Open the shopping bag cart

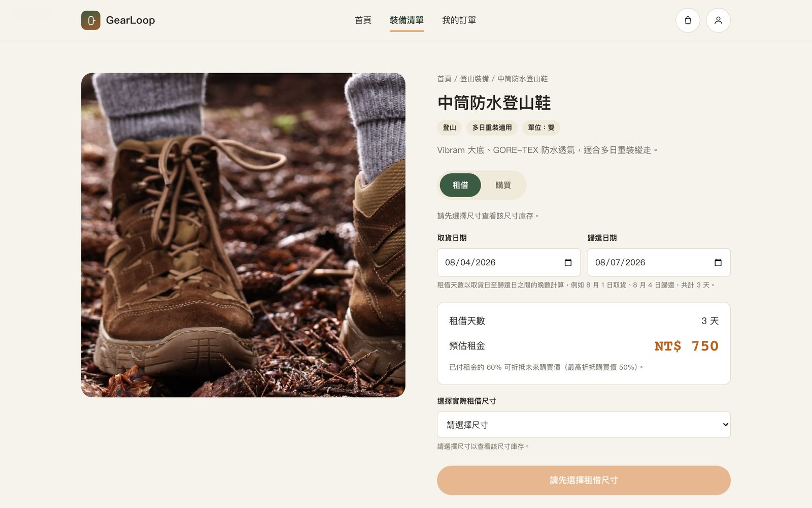point(688,20)
